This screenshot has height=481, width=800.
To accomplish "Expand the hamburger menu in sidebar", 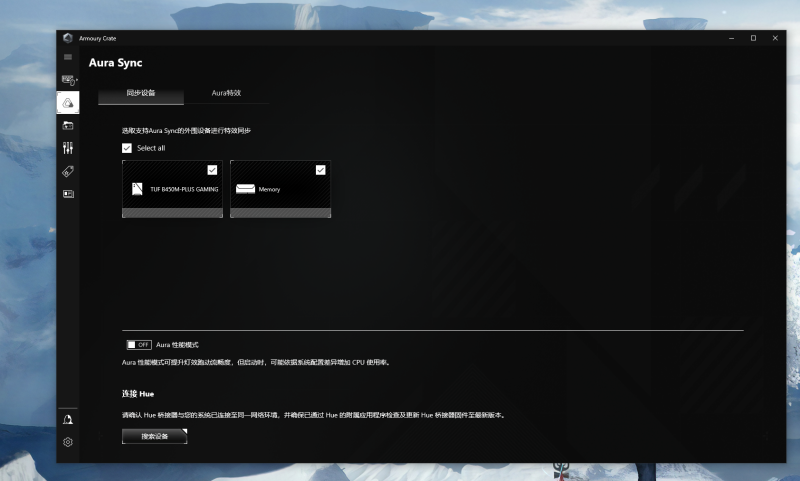I will point(68,57).
